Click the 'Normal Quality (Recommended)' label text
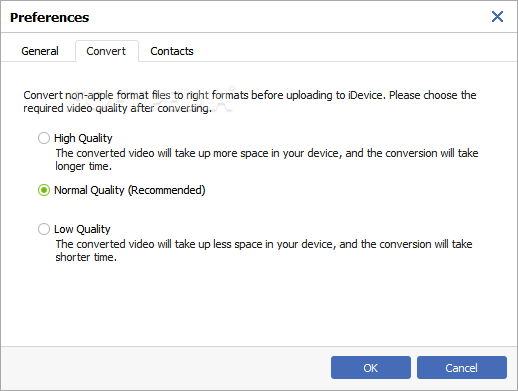This screenshot has width=518, height=391. 130,190
